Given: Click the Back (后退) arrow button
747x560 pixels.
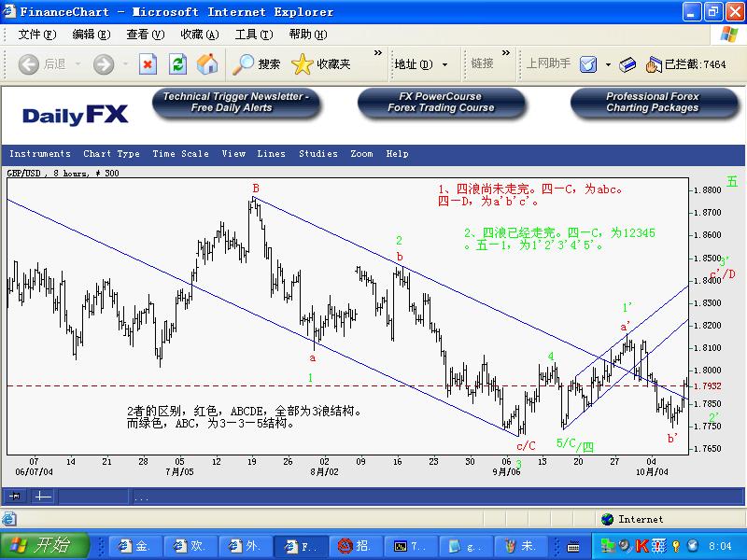Looking at the screenshot, I should tap(42, 64).
